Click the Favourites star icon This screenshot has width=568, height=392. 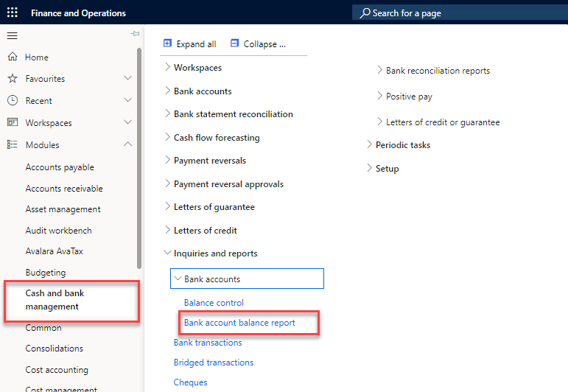(x=12, y=78)
